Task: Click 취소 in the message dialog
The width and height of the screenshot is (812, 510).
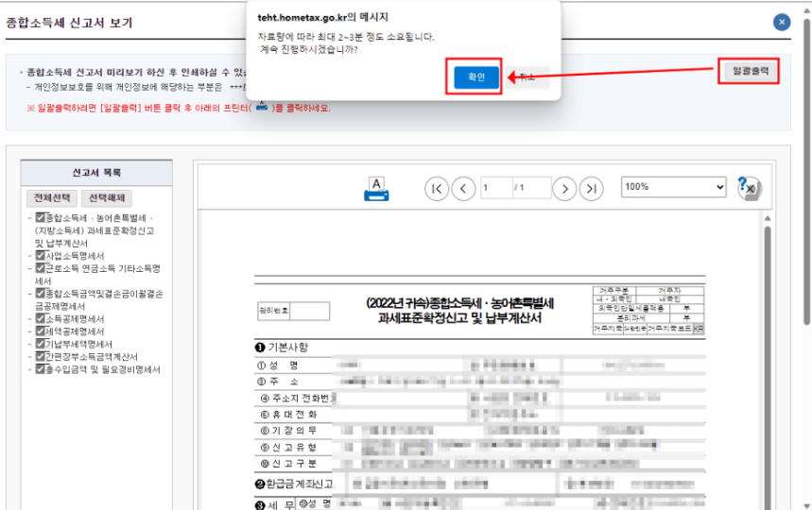Action: point(527,77)
